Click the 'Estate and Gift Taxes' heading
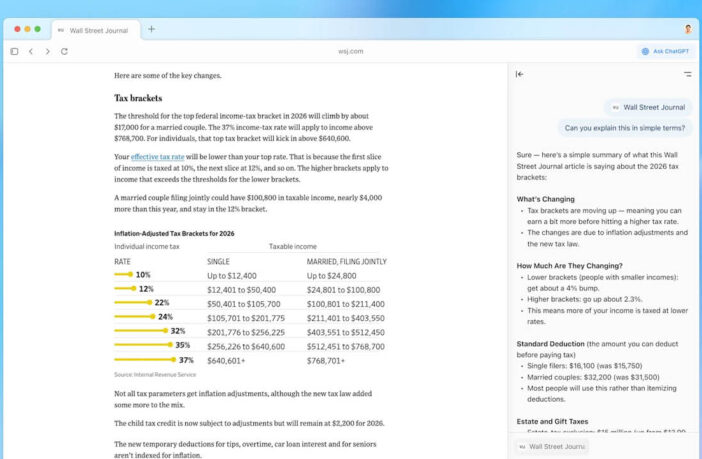This screenshot has width=702, height=459. (552, 421)
